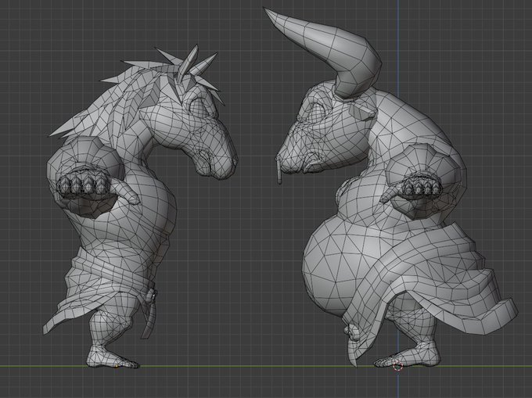Screen dimensions: 532x398
Task: Click the 3D cursor near bull's foot
Action: pos(398,367)
